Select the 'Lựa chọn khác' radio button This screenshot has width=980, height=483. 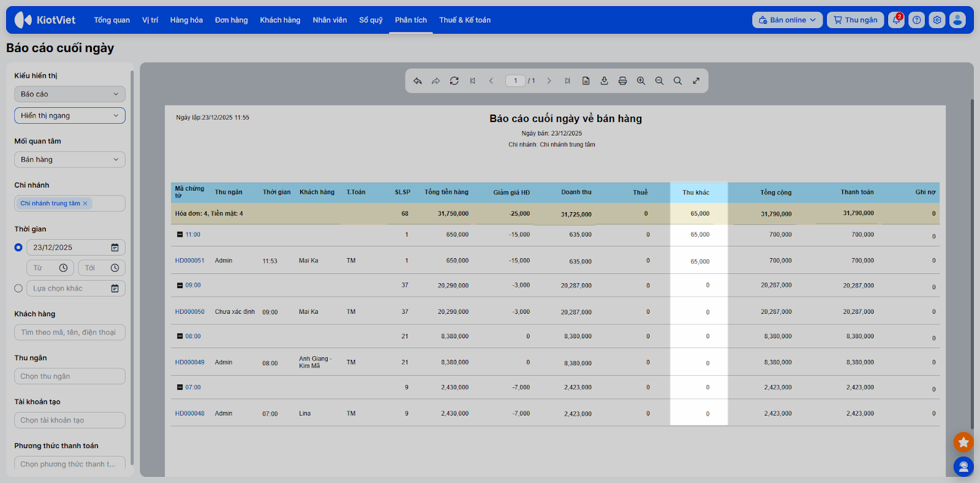click(18, 289)
